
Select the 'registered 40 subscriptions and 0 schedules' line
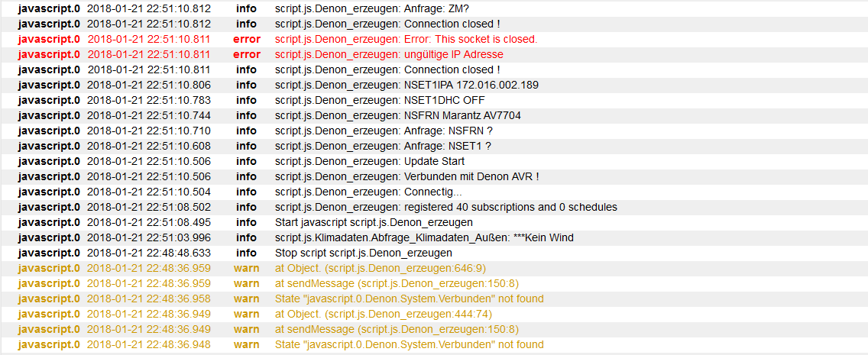coord(446,207)
